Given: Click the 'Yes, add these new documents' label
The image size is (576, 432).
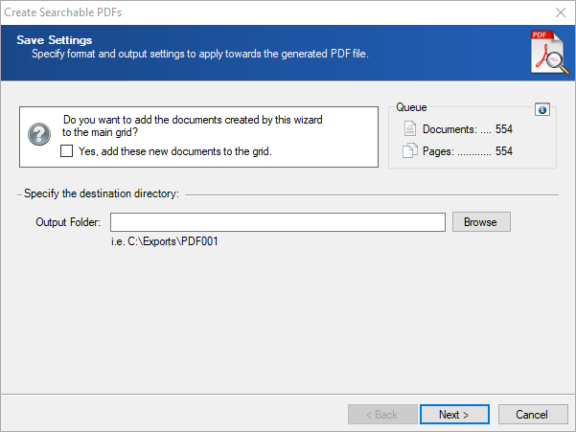Looking at the screenshot, I should 175,151.
